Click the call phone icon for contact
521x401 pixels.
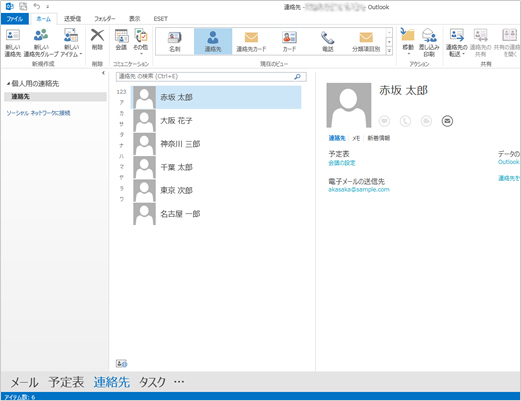[405, 121]
